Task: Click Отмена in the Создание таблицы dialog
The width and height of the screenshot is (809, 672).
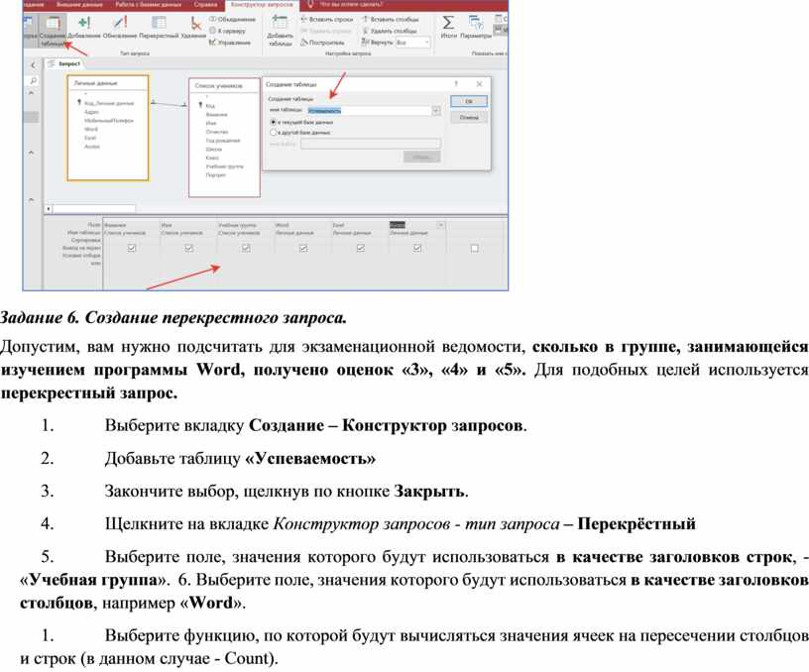Action: [x=469, y=118]
